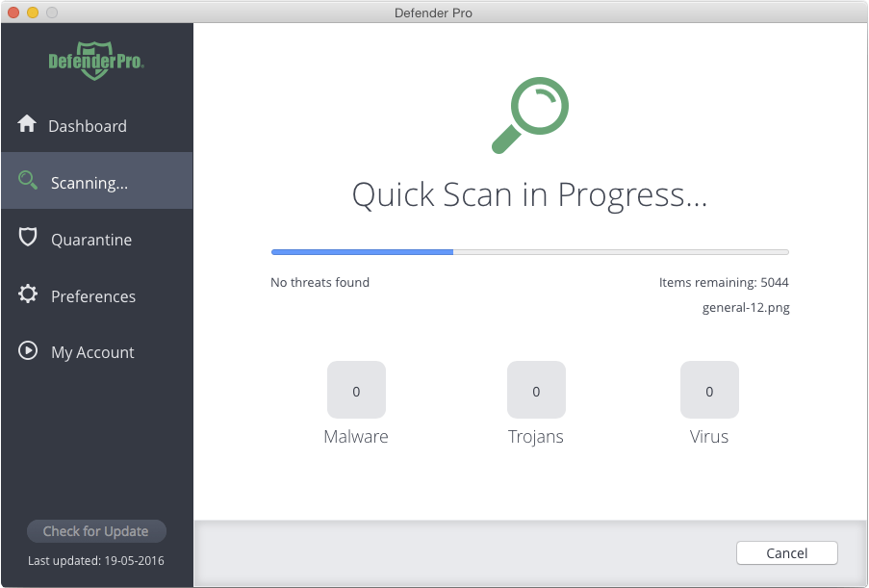The width and height of the screenshot is (869, 588).
Task: Click the Scanning magnifier icon in sidebar
Action: [27, 180]
